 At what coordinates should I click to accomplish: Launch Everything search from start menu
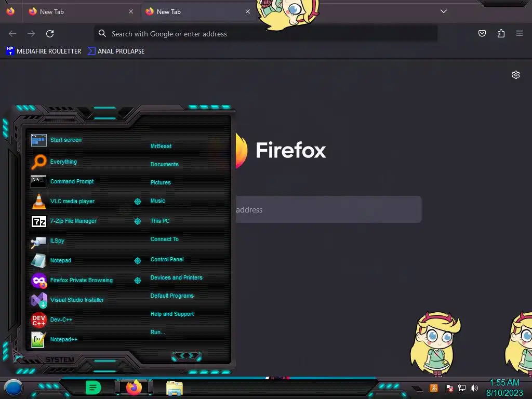tap(38, 162)
